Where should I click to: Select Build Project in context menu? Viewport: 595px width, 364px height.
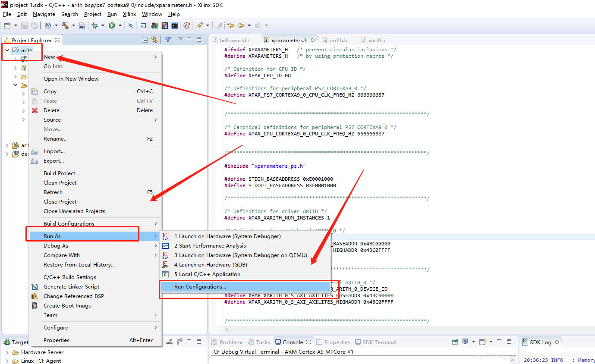click(x=95, y=173)
